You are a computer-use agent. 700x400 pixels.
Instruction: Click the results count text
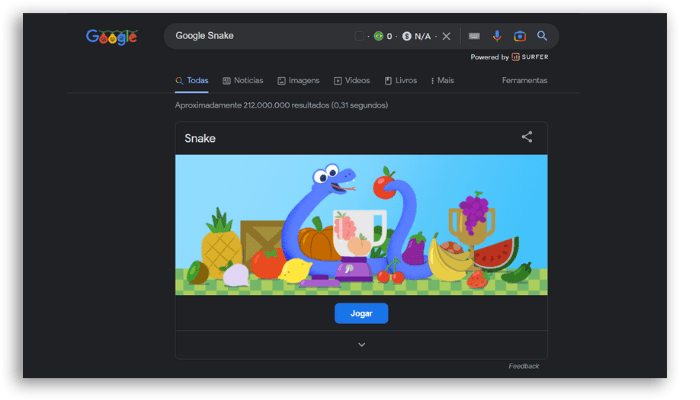(x=281, y=105)
